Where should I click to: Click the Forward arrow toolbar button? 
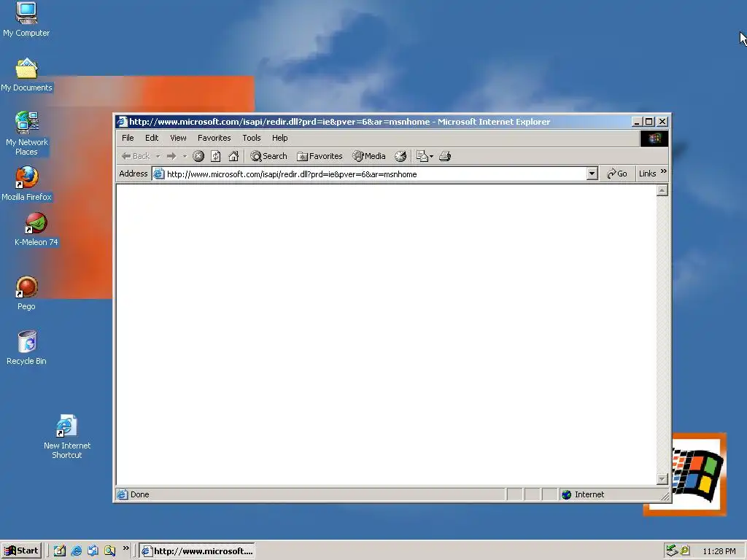171,156
